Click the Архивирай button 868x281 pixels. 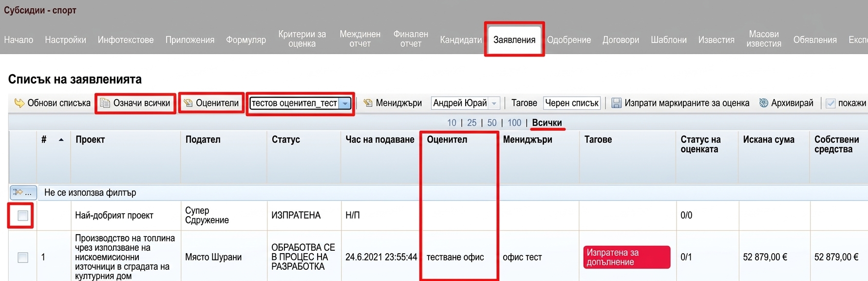click(x=786, y=103)
